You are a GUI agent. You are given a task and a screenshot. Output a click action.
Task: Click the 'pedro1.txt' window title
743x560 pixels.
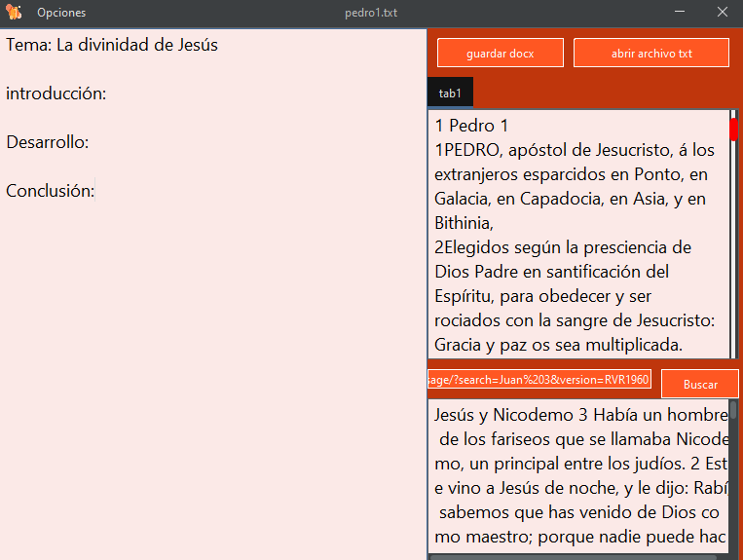pos(371,13)
